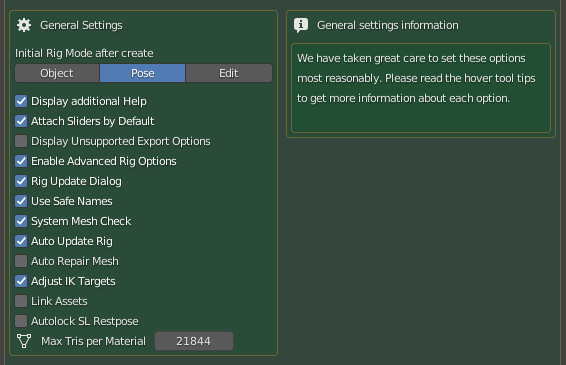Image resolution: width=566 pixels, height=365 pixels.
Task: Enable Display Unsupported Export Options
Action: coord(21,141)
